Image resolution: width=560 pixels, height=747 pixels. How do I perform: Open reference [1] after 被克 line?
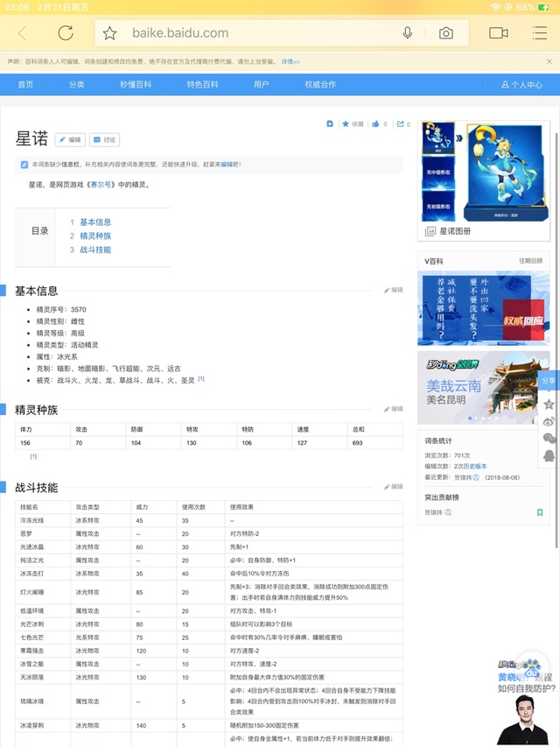tap(201, 378)
